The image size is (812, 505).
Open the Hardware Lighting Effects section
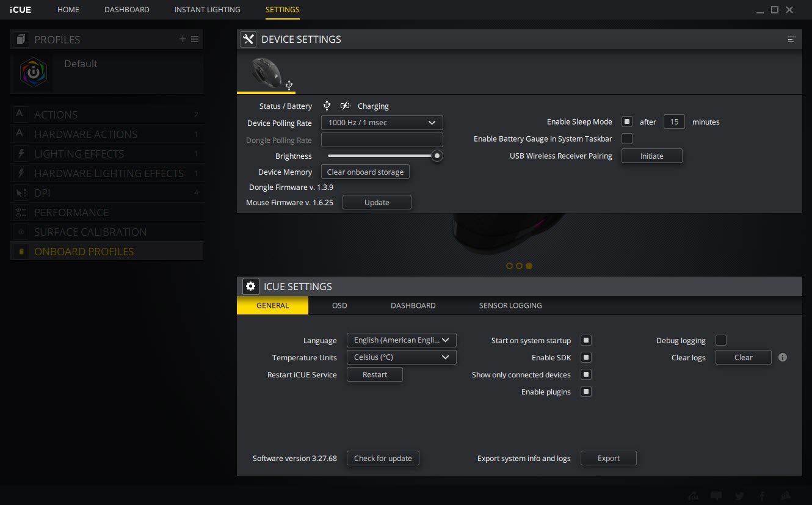106,173
